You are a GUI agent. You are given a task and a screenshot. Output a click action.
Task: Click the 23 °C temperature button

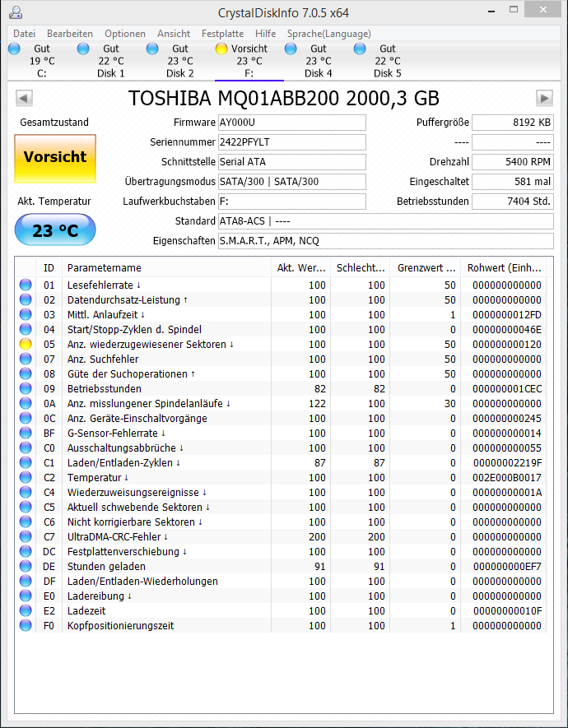click(55, 230)
